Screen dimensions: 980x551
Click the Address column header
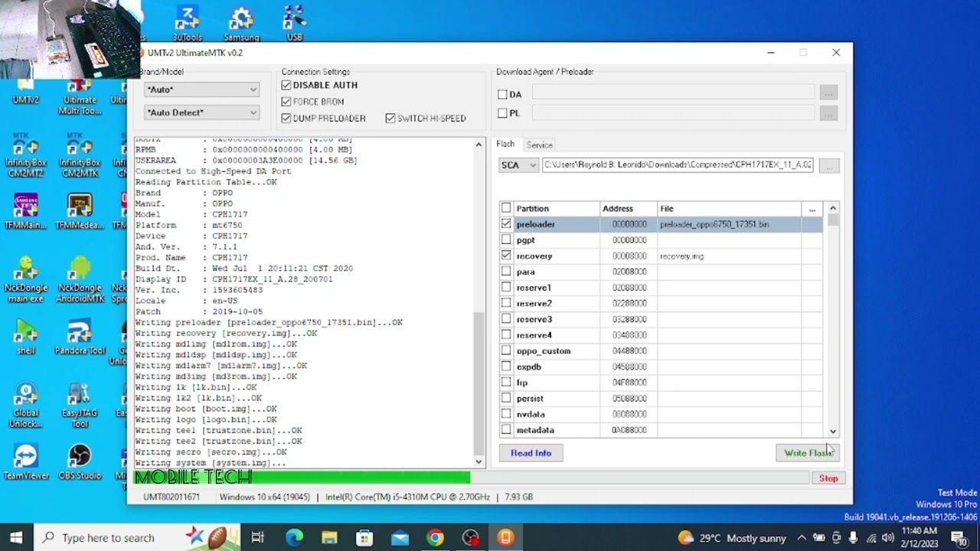tap(629, 208)
